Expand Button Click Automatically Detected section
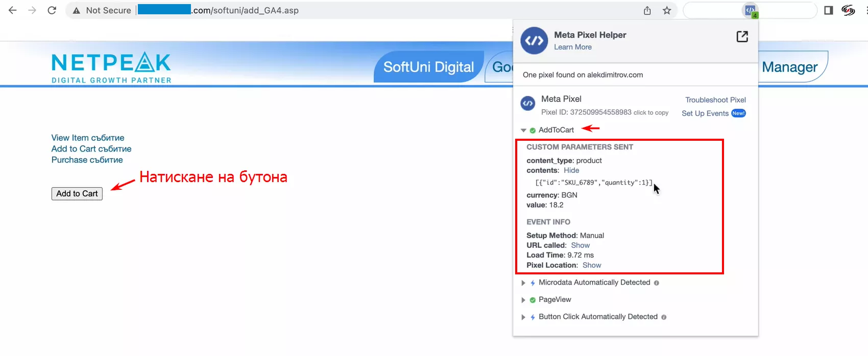This screenshot has height=356, width=868. pos(523,317)
